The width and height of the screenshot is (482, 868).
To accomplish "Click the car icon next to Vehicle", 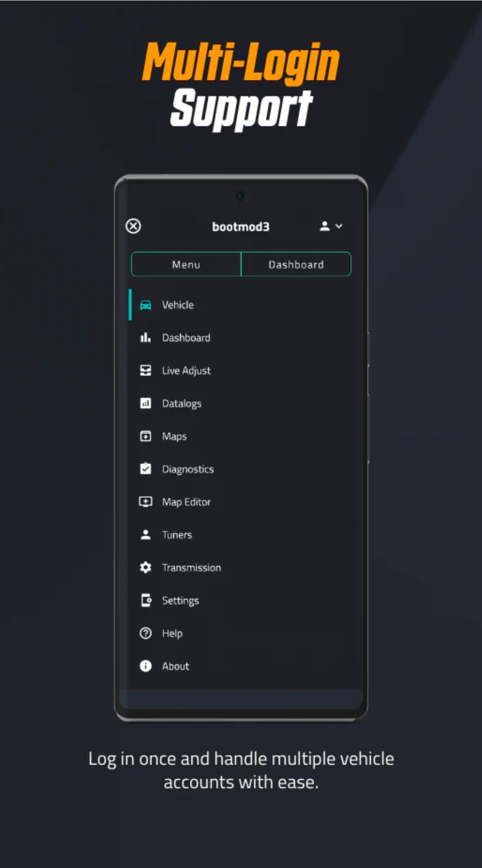I will [146, 305].
